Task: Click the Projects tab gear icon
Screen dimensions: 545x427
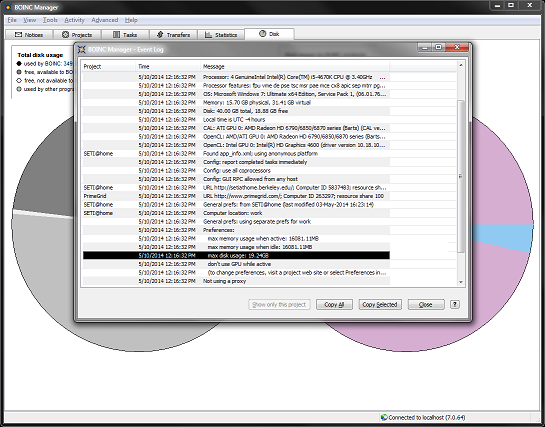Action: [65, 34]
